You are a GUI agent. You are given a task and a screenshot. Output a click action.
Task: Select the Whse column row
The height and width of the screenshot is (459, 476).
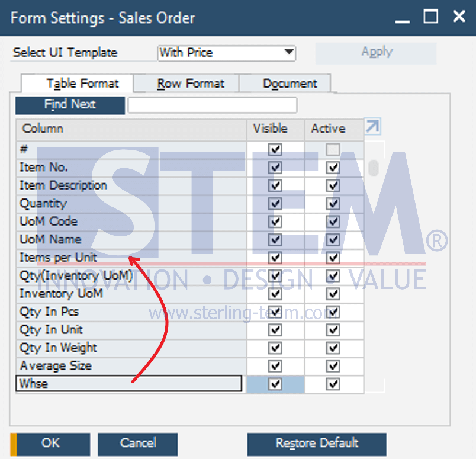[x=128, y=384]
